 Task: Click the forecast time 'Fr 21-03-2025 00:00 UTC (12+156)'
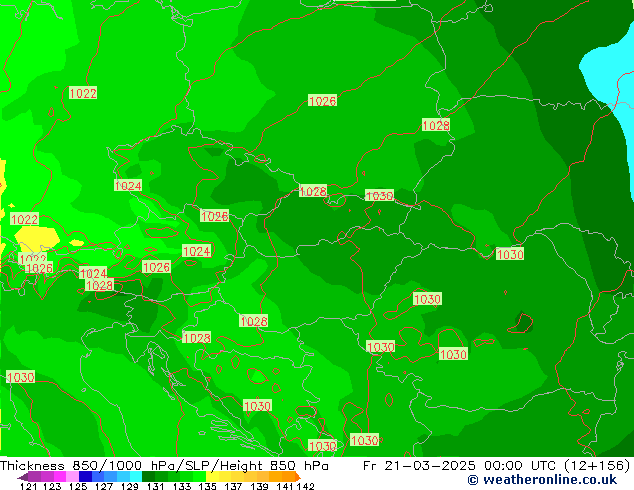point(497,465)
